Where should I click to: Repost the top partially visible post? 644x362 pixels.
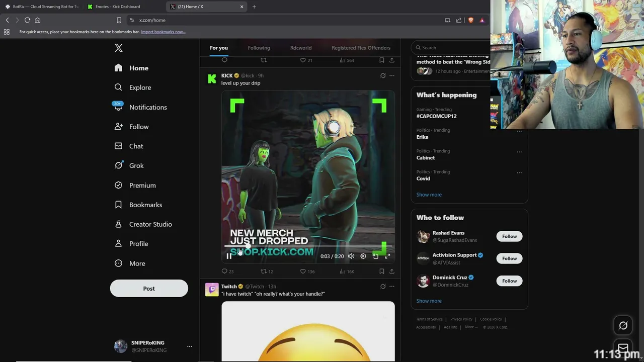click(x=264, y=60)
